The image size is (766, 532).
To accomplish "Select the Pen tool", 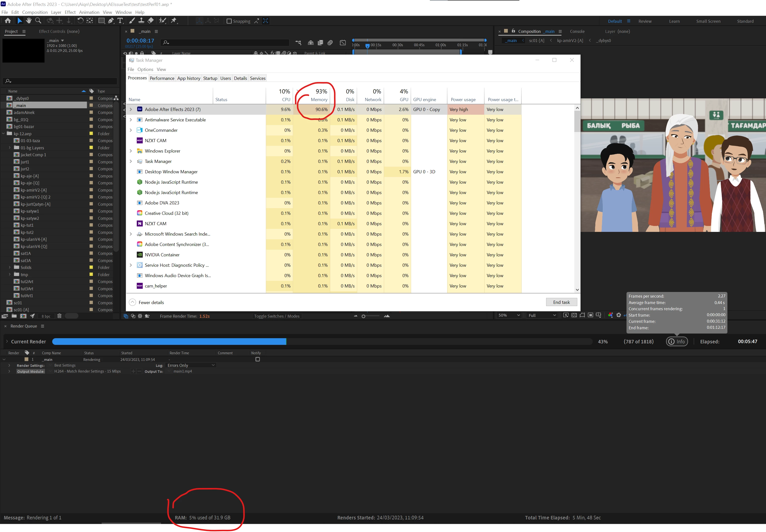I will [x=111, y=21].
